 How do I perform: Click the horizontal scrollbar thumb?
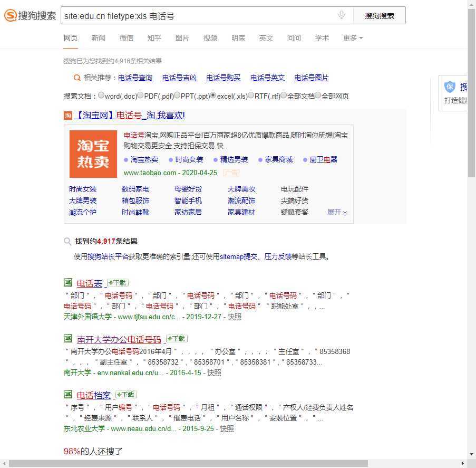point(188,463)
